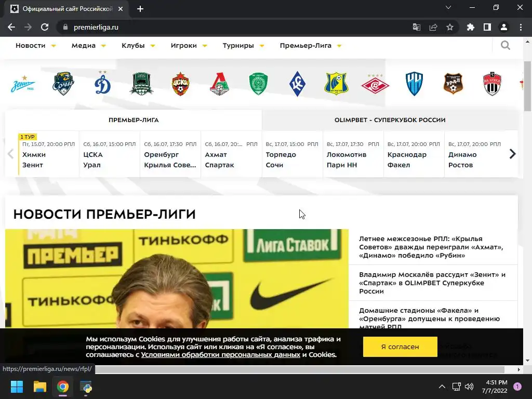The image size is (532, 399).
Task: Open the tab search chevron in title bar
Action: 448,7
